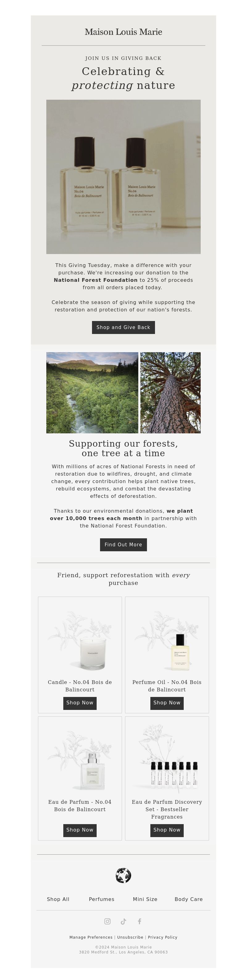The height and width of the screenshot is (980, 247).
Task: Click the forest stream photo
Action: [92, 392]
